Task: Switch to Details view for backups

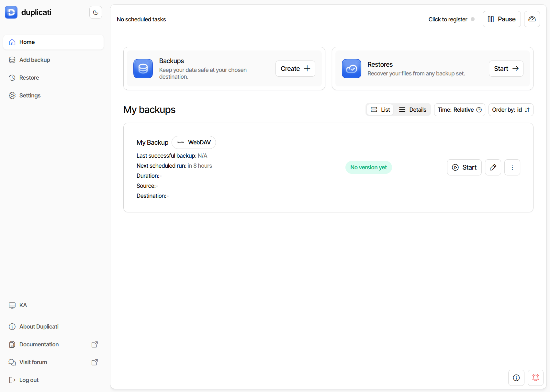Action: point(412,109)
